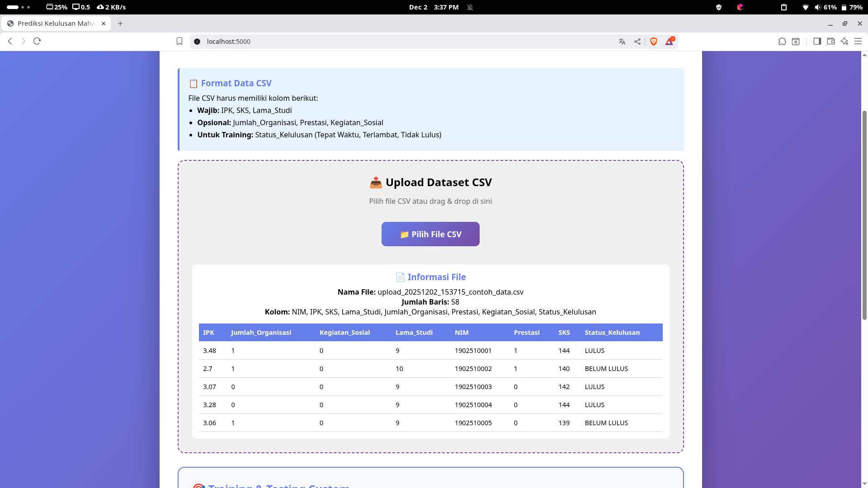Click the Brave Shields lion icon

coord(653,42)
